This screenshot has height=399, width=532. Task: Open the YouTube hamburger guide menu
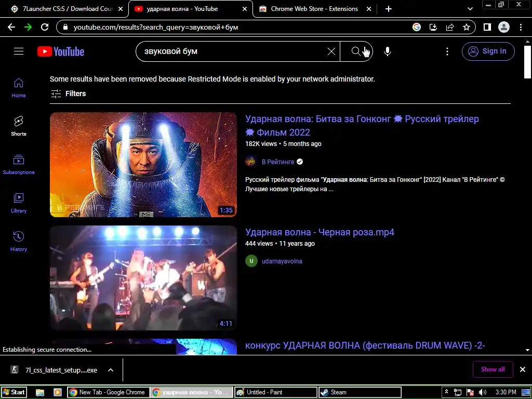tap(19, 51)
